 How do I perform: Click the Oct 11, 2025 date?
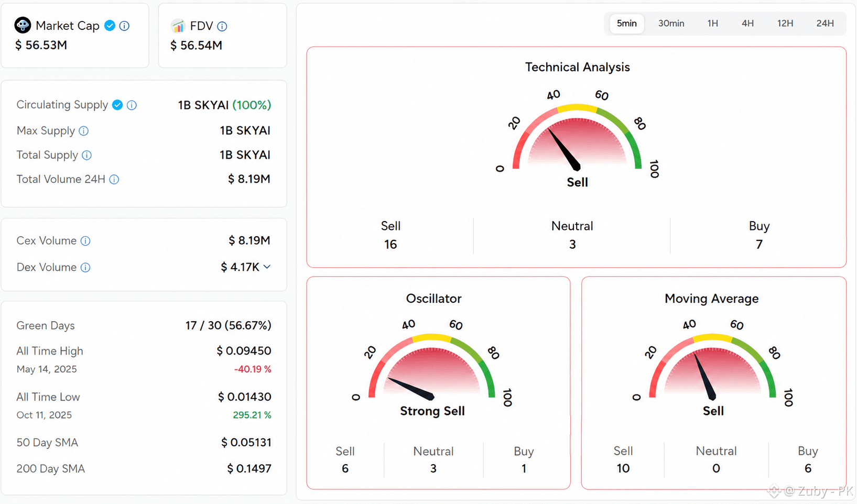(x=44, y=415)
